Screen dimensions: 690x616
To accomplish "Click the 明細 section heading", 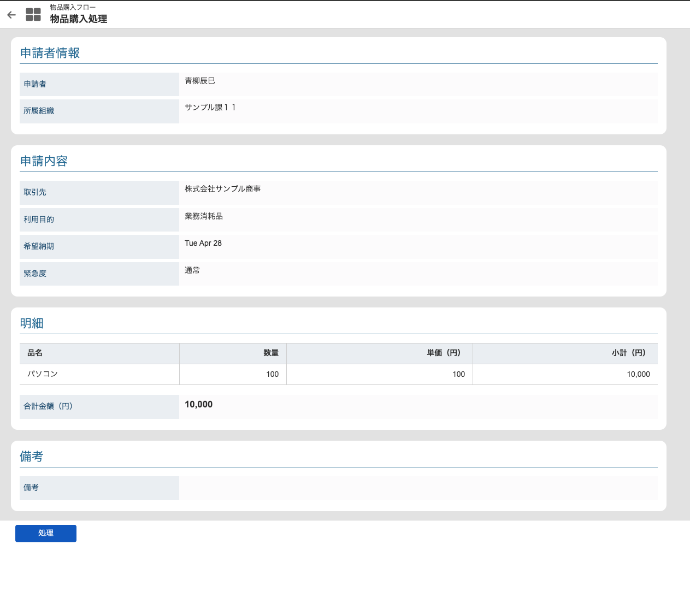I will pyautogui.click(x=32, y=323).
